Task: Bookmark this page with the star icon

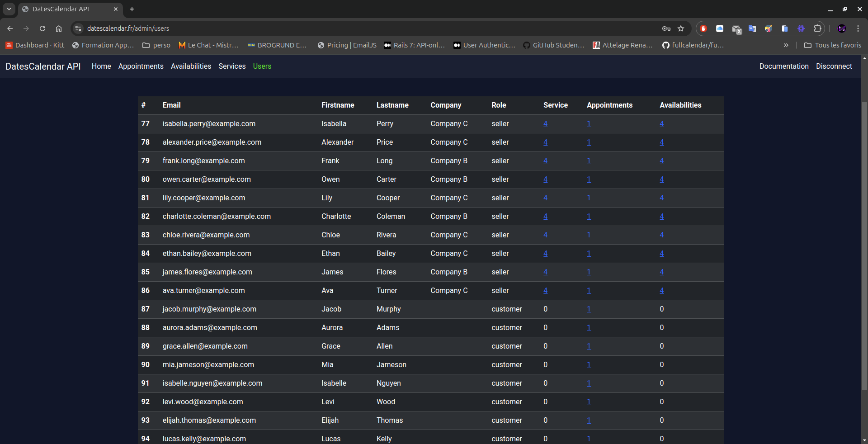Action: tap(681, 28)
